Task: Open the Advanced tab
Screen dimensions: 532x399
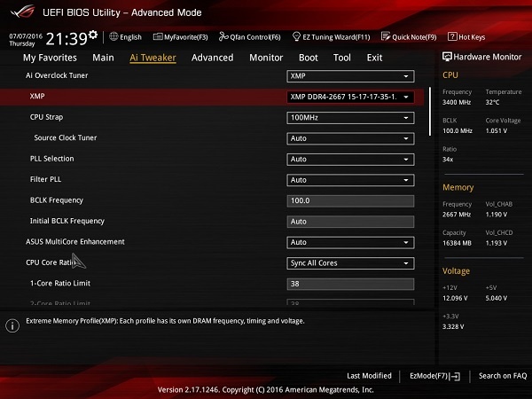Action: [213, 58]
